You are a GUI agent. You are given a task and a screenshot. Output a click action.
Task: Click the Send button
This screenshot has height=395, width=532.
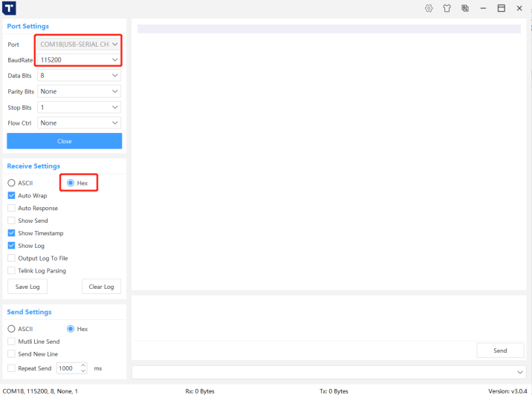500,350
